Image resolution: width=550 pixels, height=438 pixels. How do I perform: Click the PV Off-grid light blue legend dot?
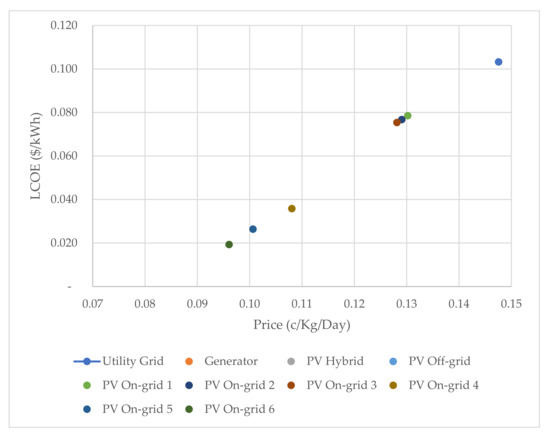[394, 361]
